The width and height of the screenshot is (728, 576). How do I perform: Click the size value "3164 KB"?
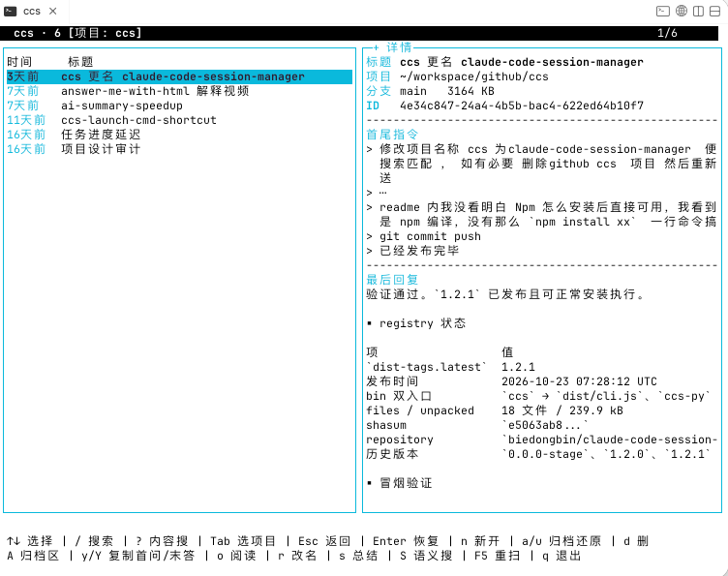pos(470,91)
